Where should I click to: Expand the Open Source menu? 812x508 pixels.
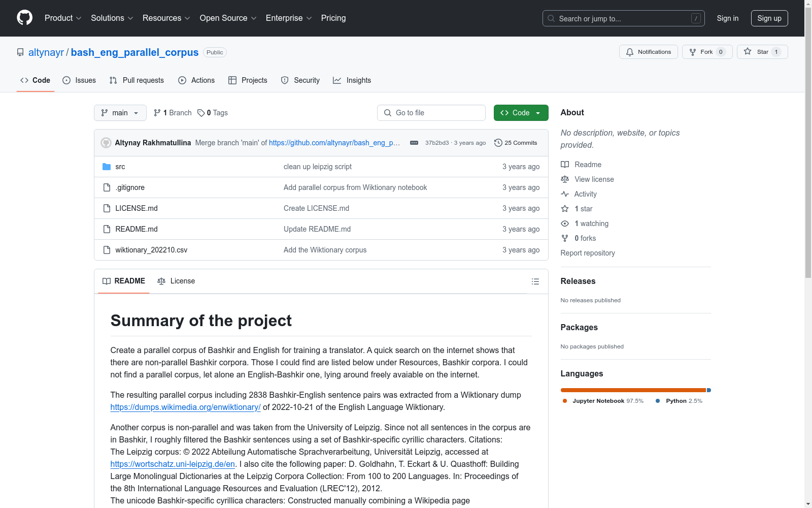click(228, 18)
